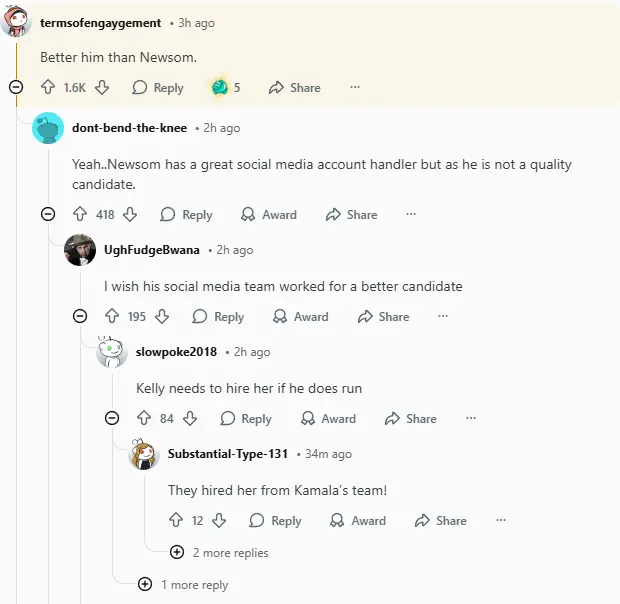
Task: Click the award icon showing 5 awards
Action: click(x=220, y=88)
